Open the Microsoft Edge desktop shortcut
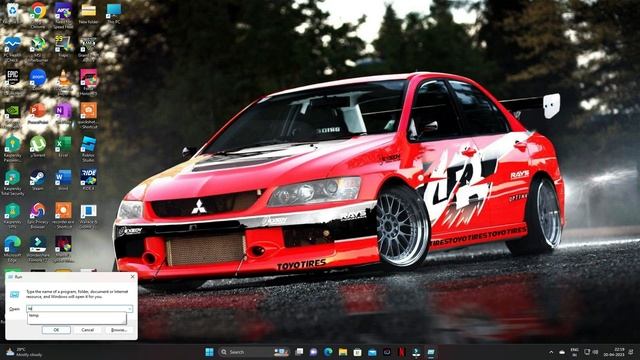 12,249
